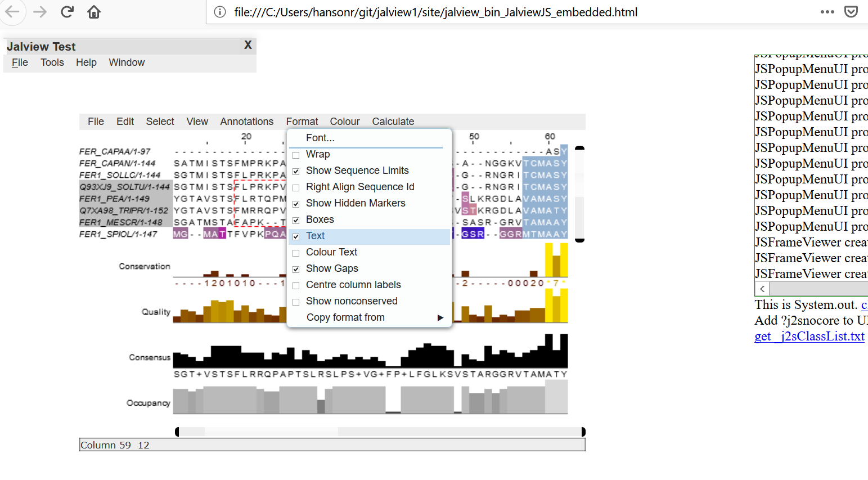Click the Occupancy annotation label
This screenshot has width=868, height=480.
pos(149,403)
